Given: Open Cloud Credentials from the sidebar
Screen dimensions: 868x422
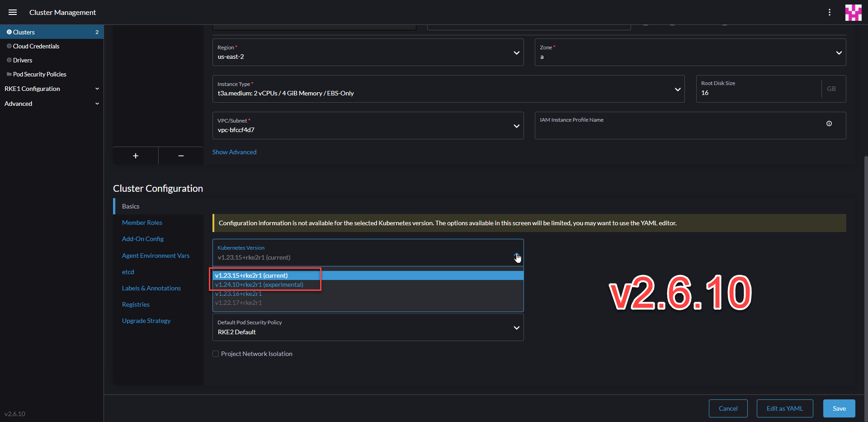Looking at the screenshot, I should coord(36,46).
